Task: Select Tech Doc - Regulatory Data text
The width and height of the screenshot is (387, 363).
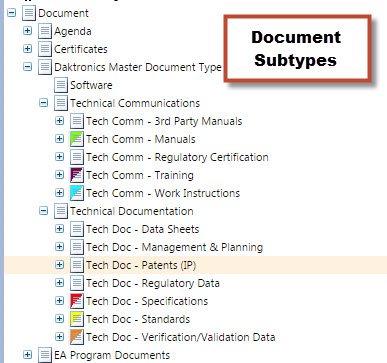Action: coord(153,284)
